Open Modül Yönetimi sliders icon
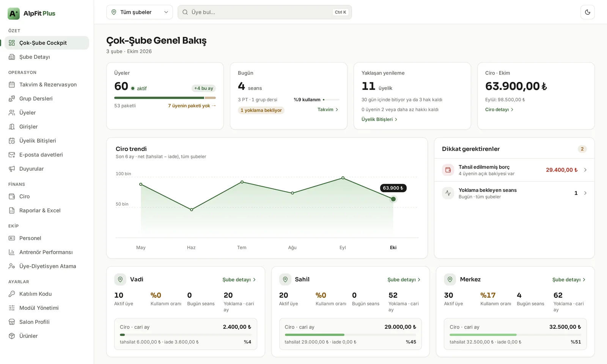This screenshot has width=607, height=364. pyautogui.click(x=12, y=308)
